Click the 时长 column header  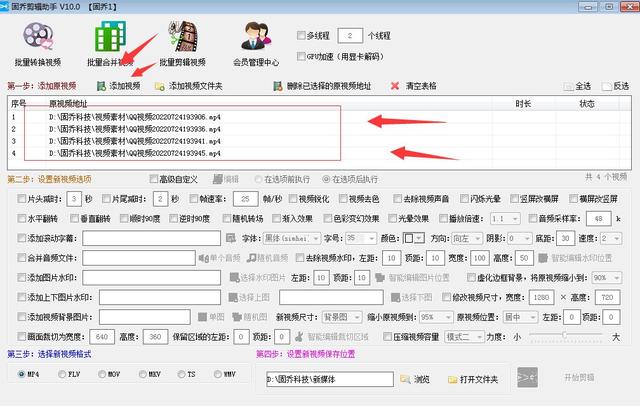523,104
